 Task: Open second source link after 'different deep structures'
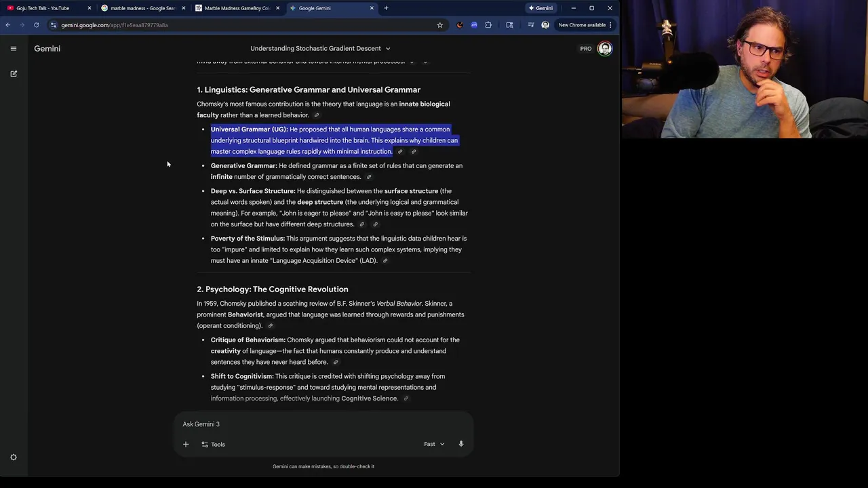[x=376, y=224]
